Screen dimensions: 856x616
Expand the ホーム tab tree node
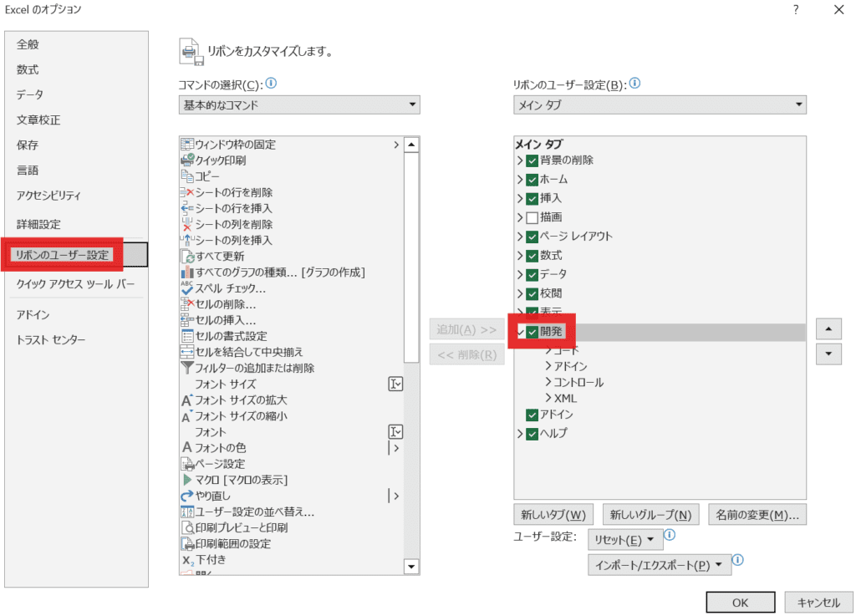tap(520, 180)
